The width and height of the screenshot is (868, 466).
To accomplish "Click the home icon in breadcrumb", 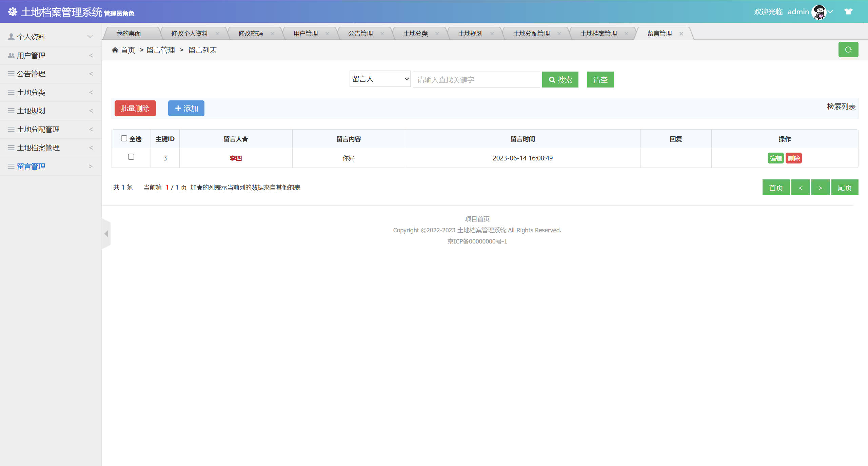I will pos(115,50).
